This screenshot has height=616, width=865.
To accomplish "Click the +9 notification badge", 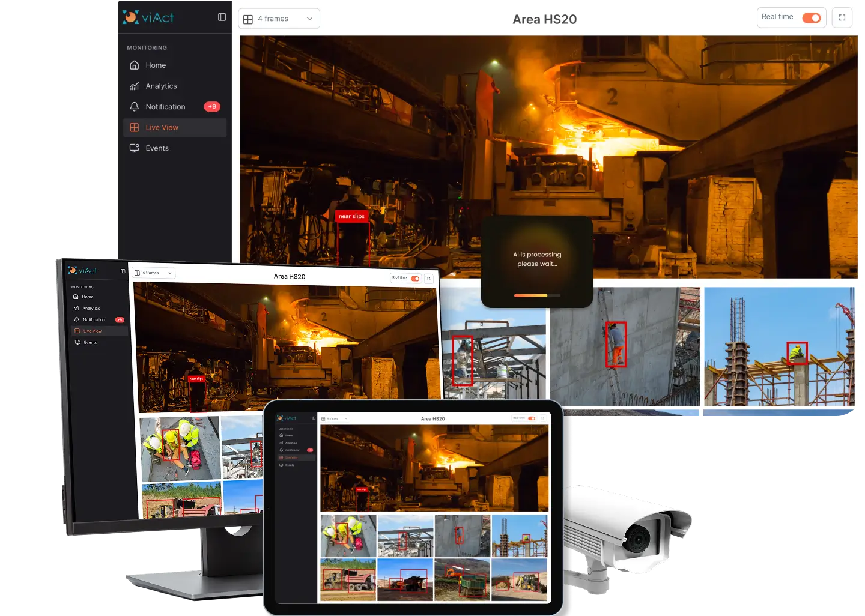I will pyautogui.click(x=212, y=107).
